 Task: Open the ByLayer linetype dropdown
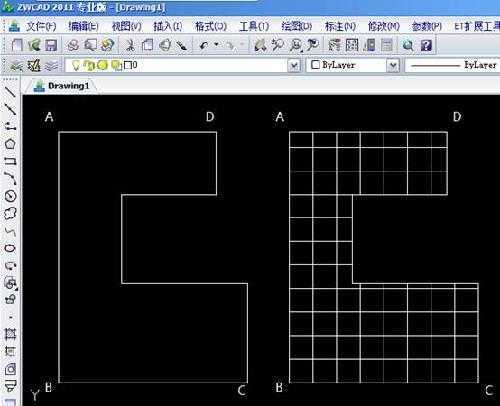pos(453,65)
